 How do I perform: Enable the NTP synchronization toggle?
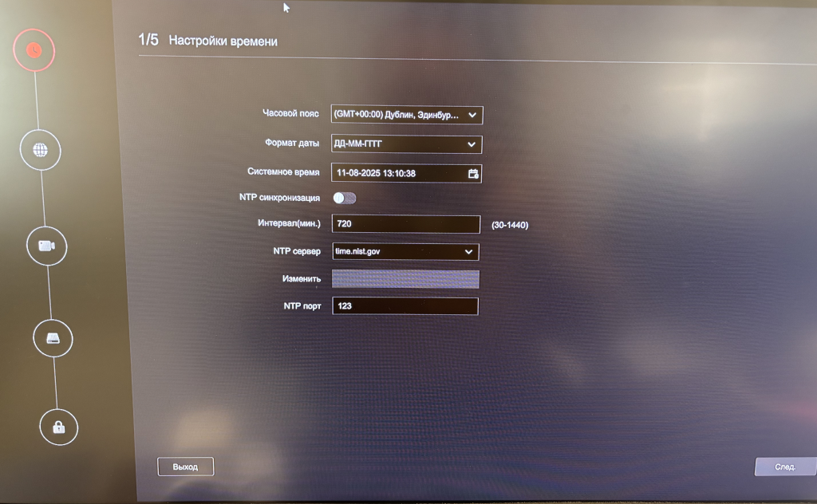coord(344,198)
